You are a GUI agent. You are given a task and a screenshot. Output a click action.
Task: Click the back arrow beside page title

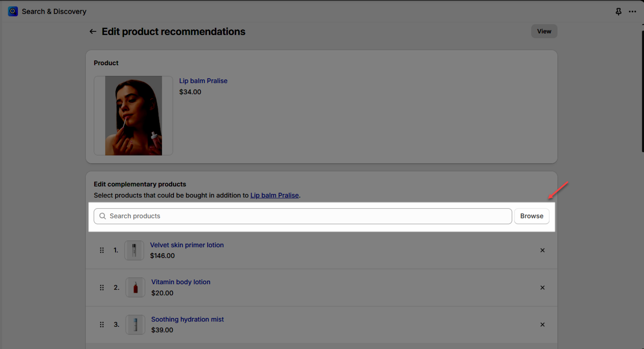(x=93, y=31)
